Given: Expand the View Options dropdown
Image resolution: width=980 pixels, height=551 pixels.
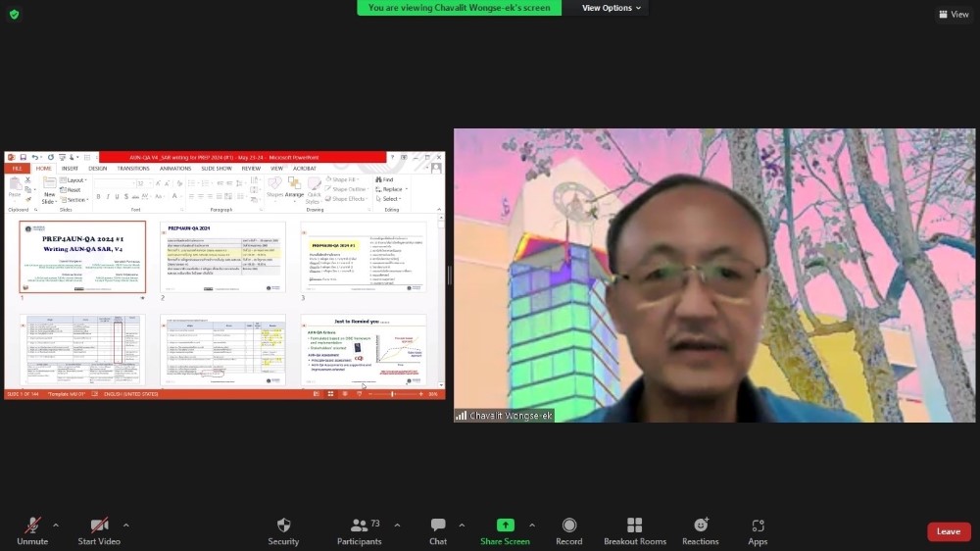Looking at the screenshot, I should coord(612,8).
